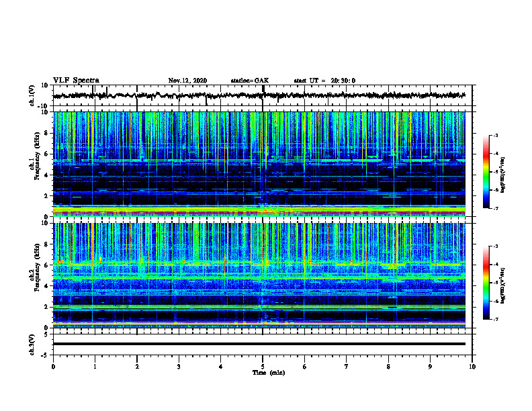
Task: Click time axis tick label '6'
Action: [x=305, y=367]
